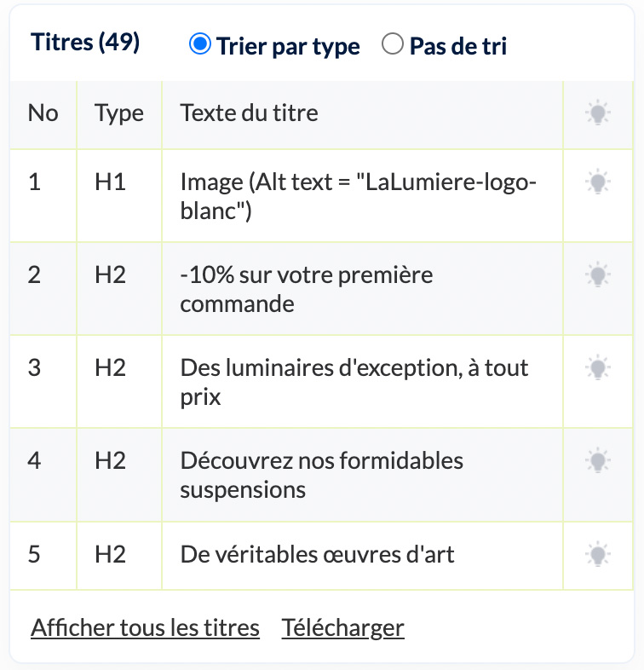This screenshot has width=644, height=670.
Task: Click the 'Type' column header
Action: (x=118, y=114)
